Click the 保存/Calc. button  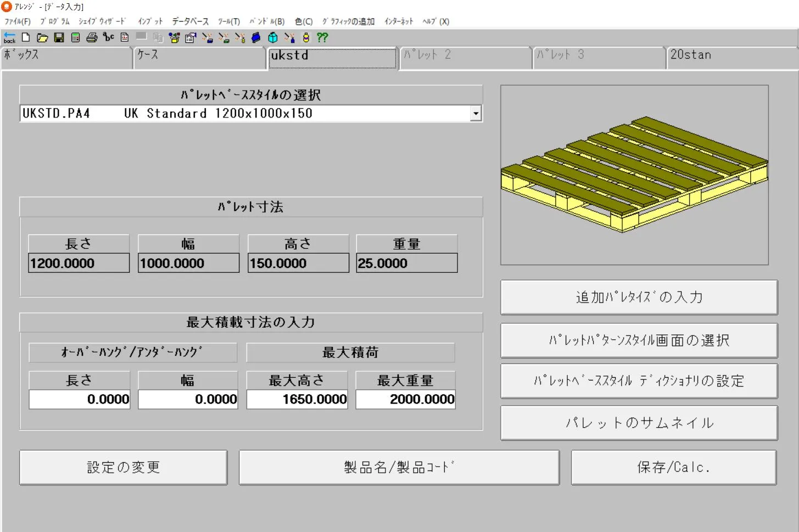pos(673,467)
